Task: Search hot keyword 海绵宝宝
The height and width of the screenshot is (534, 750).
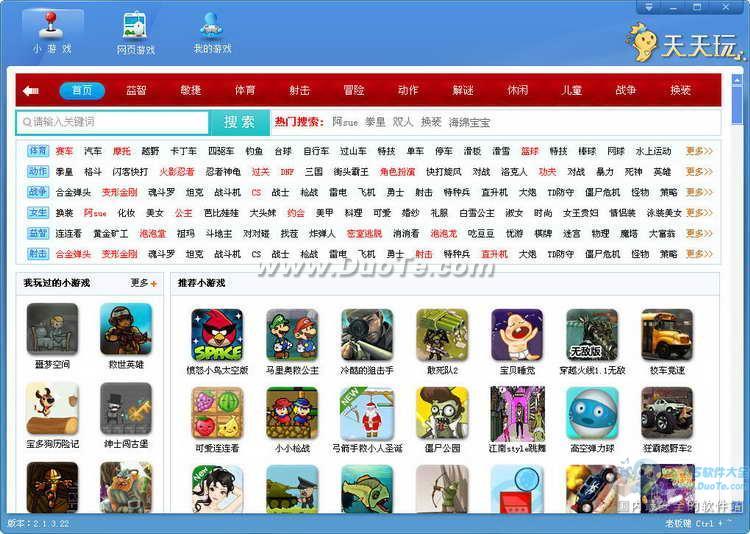Action: pyautogui.click(x=469, y=122)
